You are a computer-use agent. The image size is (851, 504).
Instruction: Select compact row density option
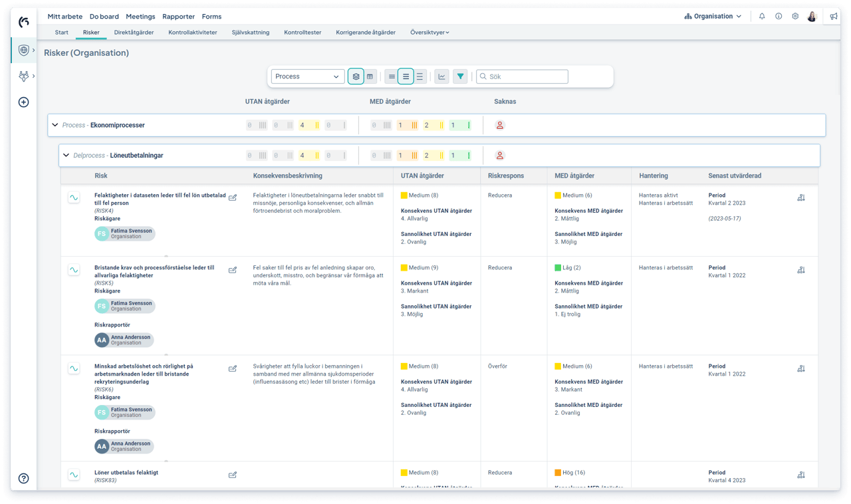coord(392,76)
